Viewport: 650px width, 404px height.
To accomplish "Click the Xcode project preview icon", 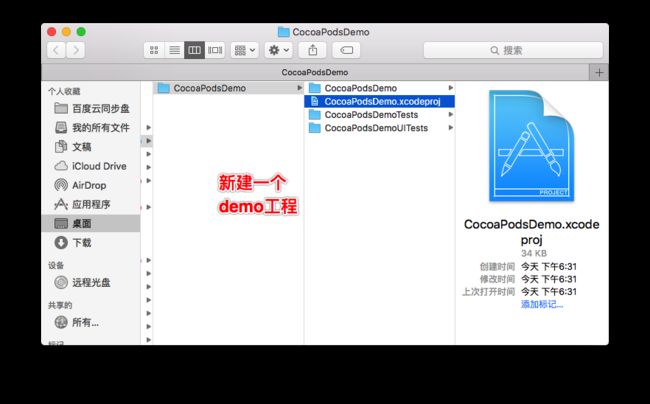I will (532, 146).
